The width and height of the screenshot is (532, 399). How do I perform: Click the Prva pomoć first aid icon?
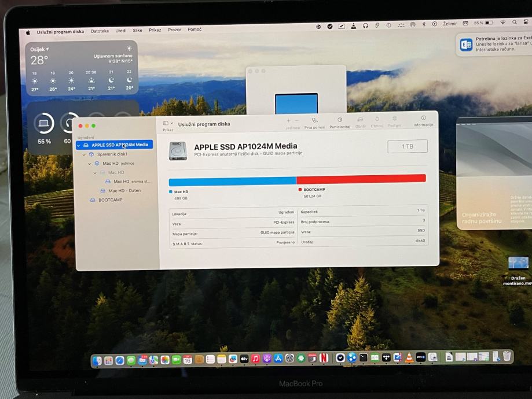pos(314,121)
